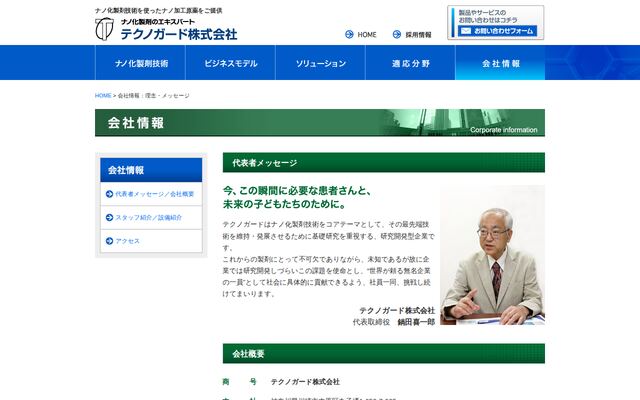Click the 会社情報 green page banner
The width and height of the screenshot is (640, 400).
tap(320, 123)
